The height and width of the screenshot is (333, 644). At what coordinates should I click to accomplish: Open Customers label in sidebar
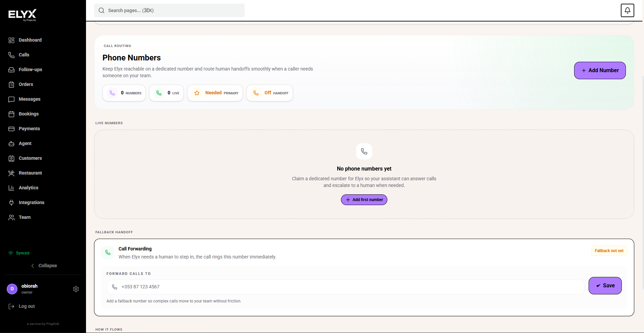[x=30, y=158]
